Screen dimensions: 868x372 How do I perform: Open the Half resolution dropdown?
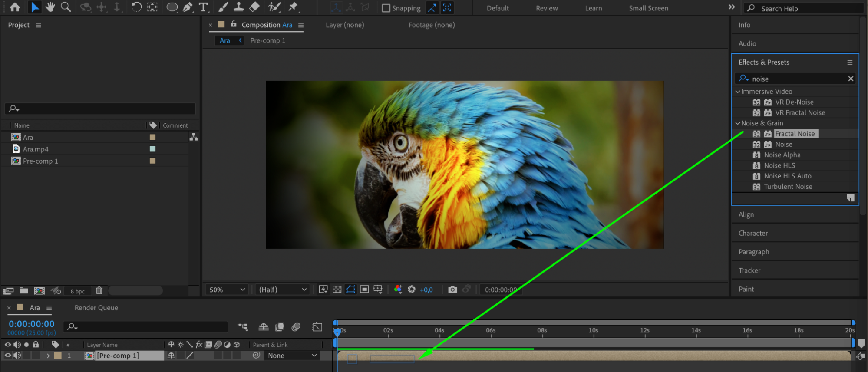pos(283,290)
